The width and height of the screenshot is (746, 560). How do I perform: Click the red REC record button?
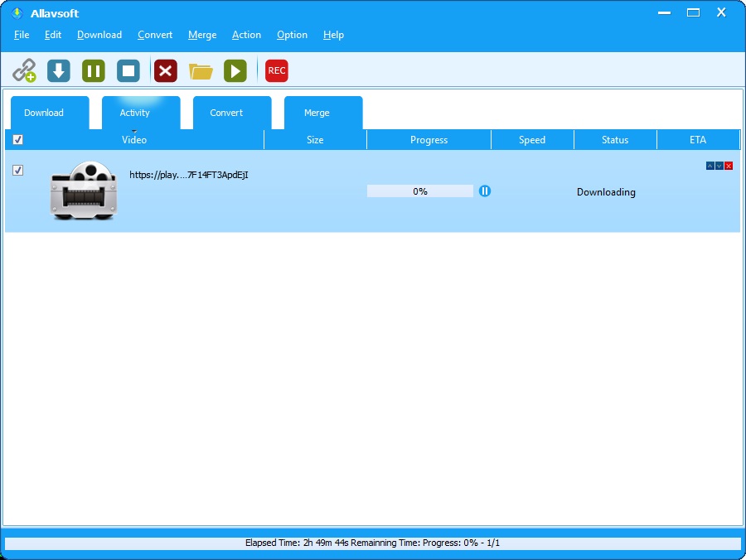(276, 71)
